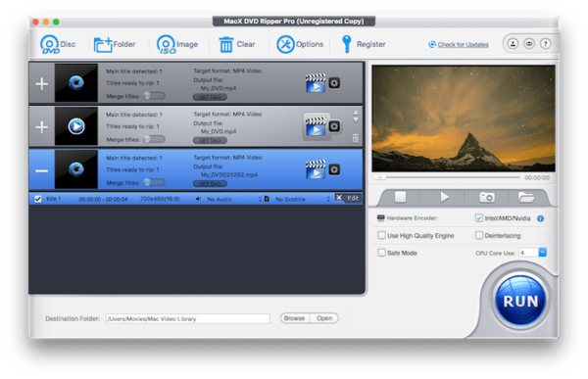Enable the Safe Mode checkbox
Screen dimensions: 588x379
tap(381, 253)
